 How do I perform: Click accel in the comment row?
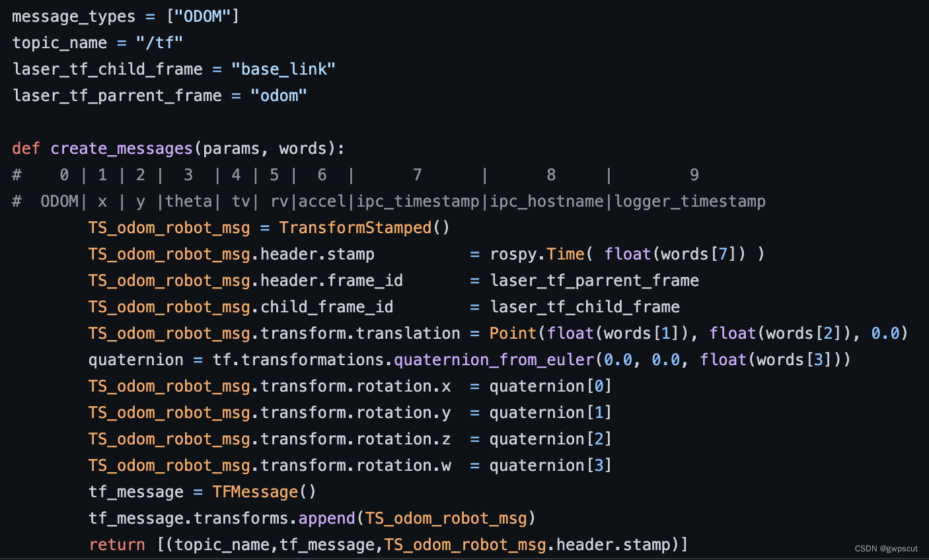(x=322, y=201)
